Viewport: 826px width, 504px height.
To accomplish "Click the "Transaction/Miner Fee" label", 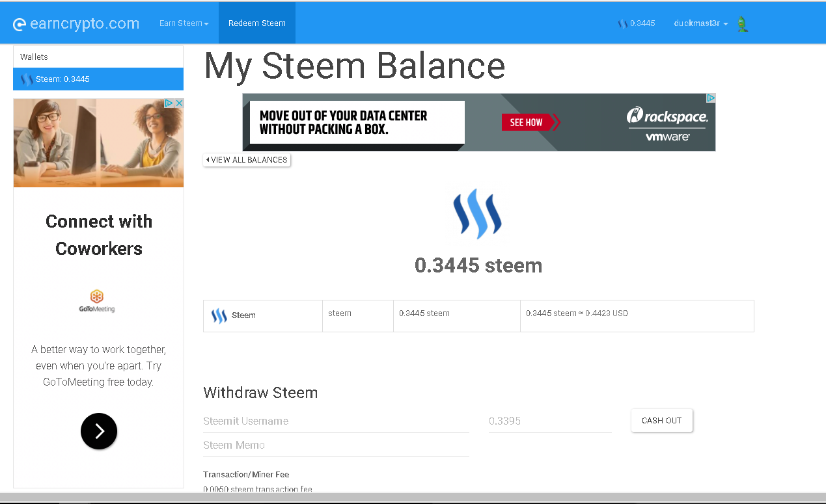I will coord(246,475).
